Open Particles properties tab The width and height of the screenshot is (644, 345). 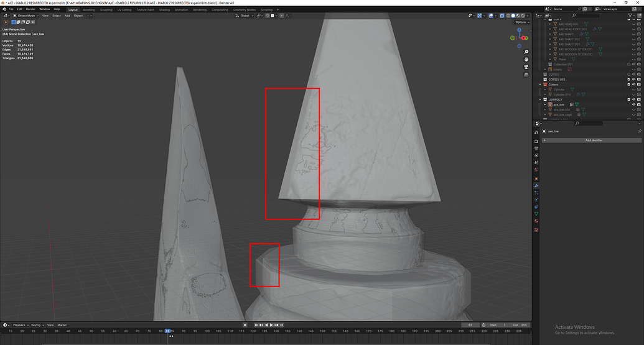tap(536, 193)
